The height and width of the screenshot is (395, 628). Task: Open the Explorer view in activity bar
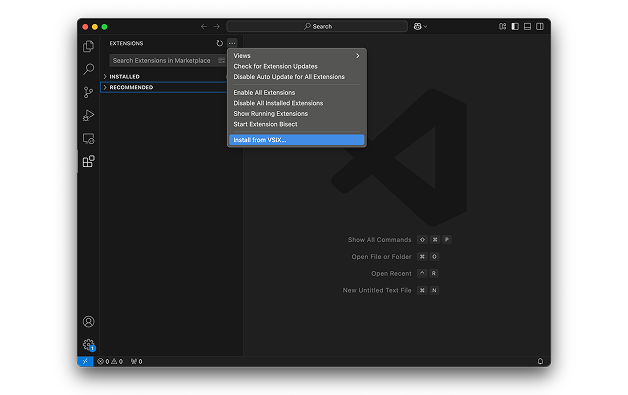(x=88, y=46)
